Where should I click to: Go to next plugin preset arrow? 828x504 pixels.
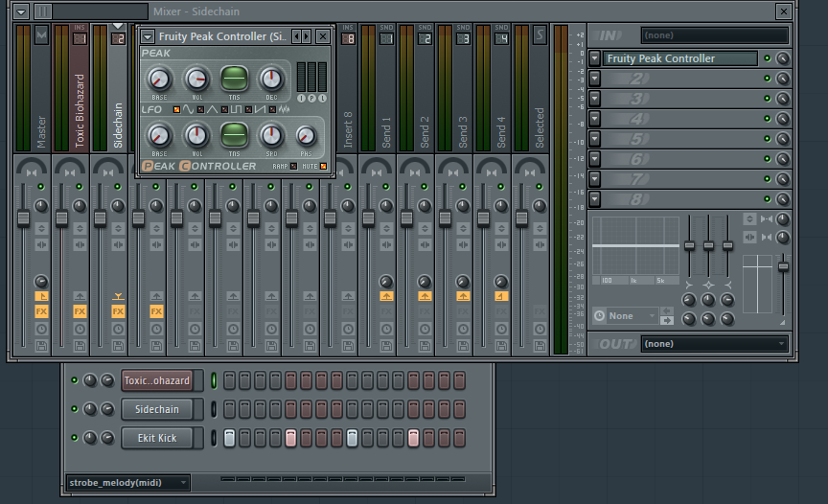307,35
